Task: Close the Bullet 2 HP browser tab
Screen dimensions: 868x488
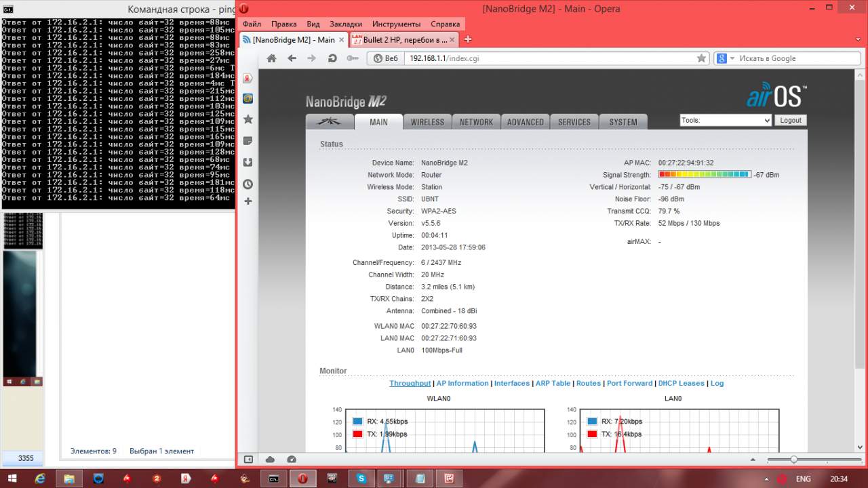Action: (x=453, y=39)
